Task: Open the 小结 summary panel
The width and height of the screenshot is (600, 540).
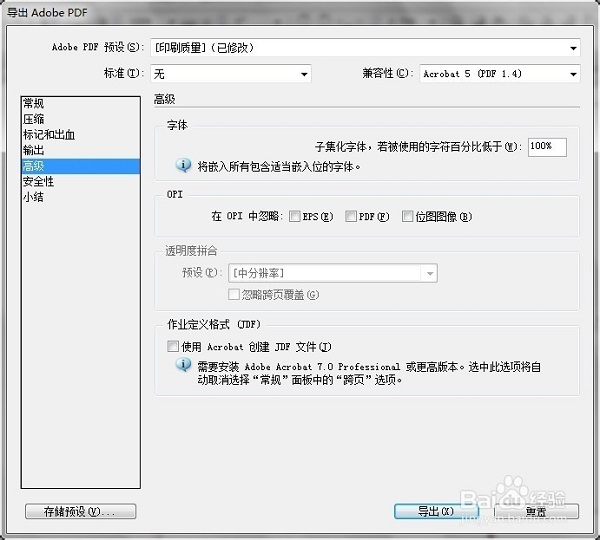Action: click(34, 197)
